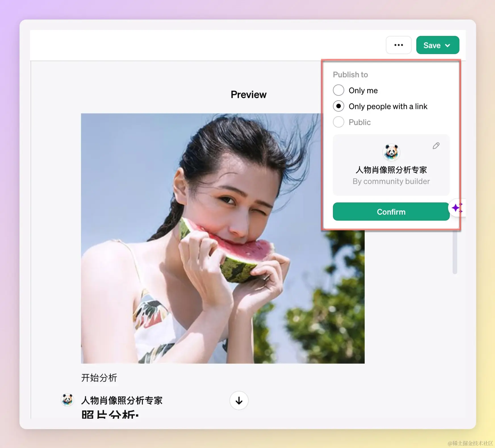The image size is (495, 448).
Task: Click the panda avatar in publish card
Action: click(x=391, y=152)
